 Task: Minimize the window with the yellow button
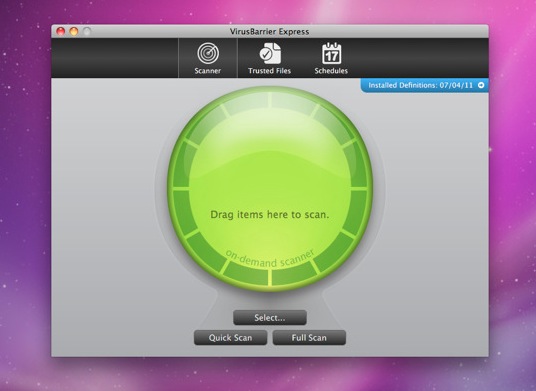(74, 31)
